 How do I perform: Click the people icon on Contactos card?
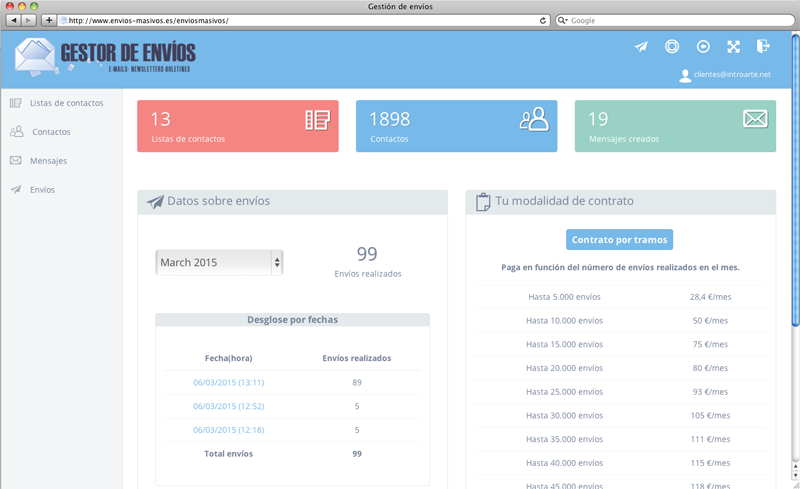[534, 120]
